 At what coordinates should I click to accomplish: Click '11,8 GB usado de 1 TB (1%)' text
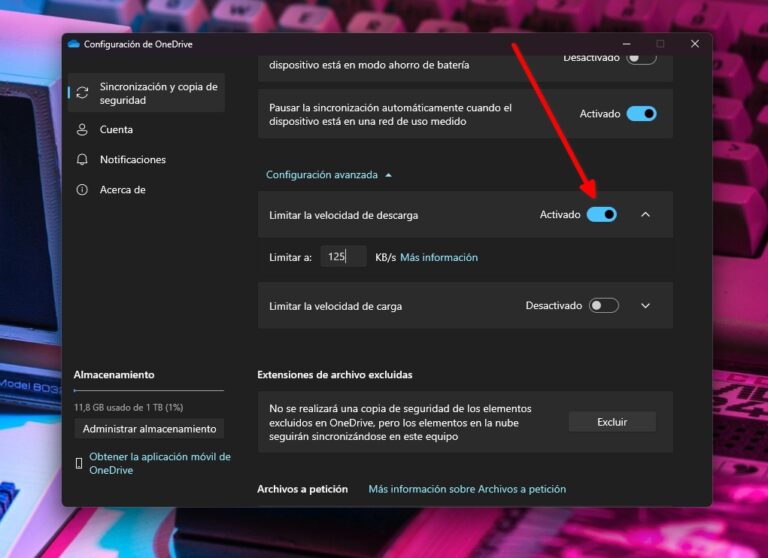coord(128,407)
